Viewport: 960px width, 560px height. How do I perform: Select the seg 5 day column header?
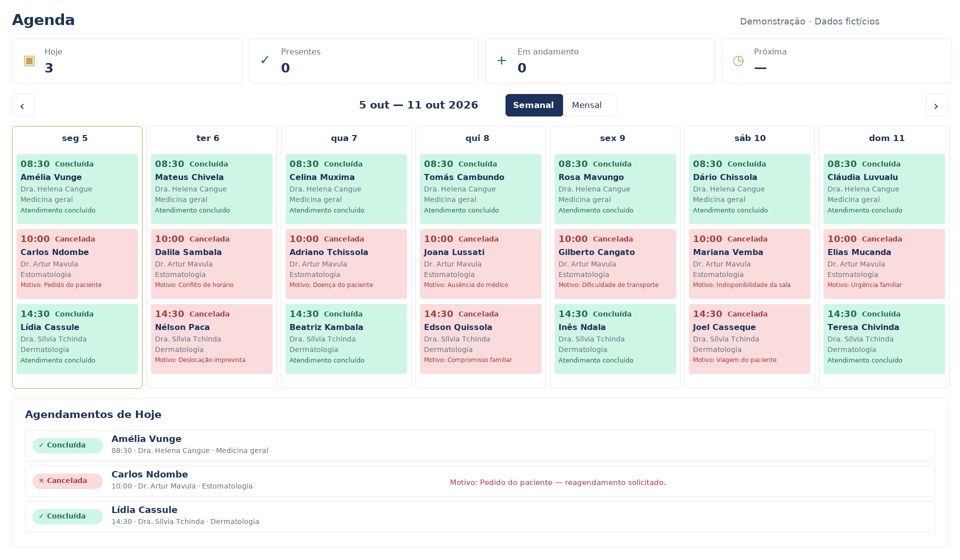point(75,138)
